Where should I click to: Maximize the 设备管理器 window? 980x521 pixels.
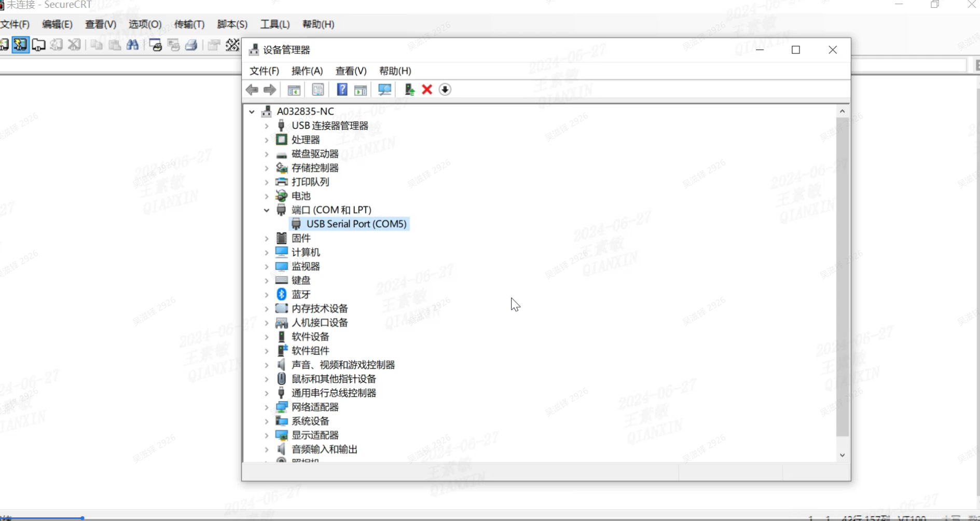(x=796, y=50)
